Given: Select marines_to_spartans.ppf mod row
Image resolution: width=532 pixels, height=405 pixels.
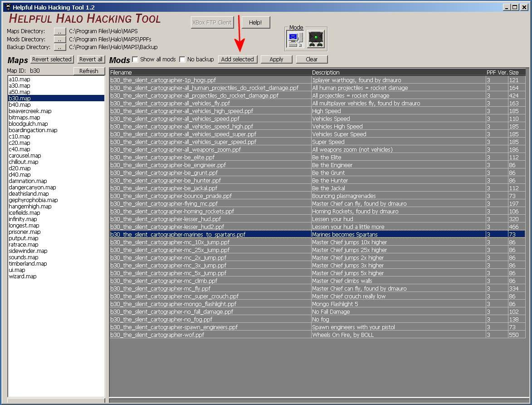Looking at the screenshot, I should coord(317,234).
